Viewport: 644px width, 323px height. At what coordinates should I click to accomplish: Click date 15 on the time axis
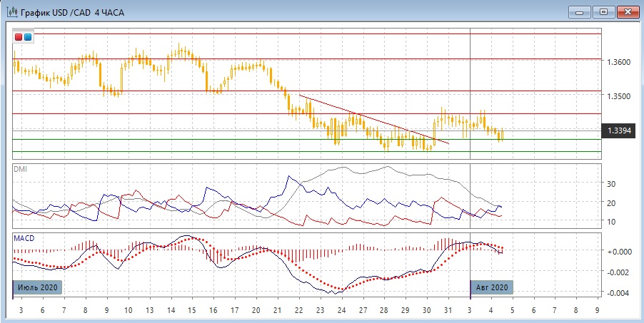click(191, 311)
